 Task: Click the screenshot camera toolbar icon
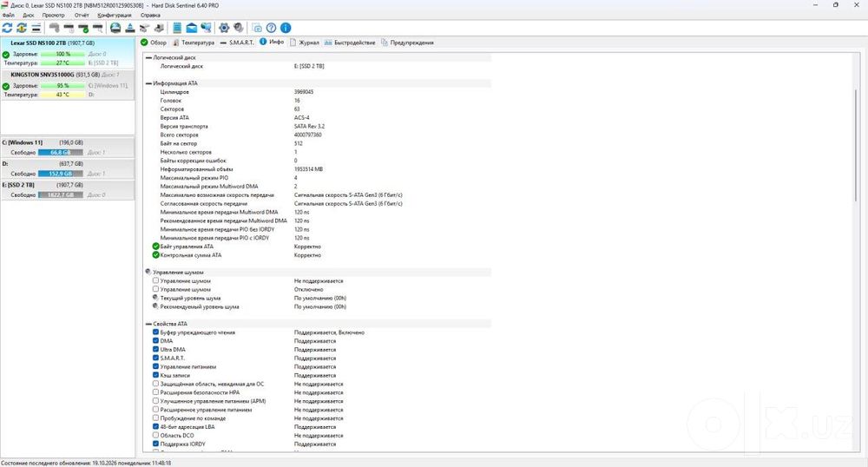[x=257, y=28]
